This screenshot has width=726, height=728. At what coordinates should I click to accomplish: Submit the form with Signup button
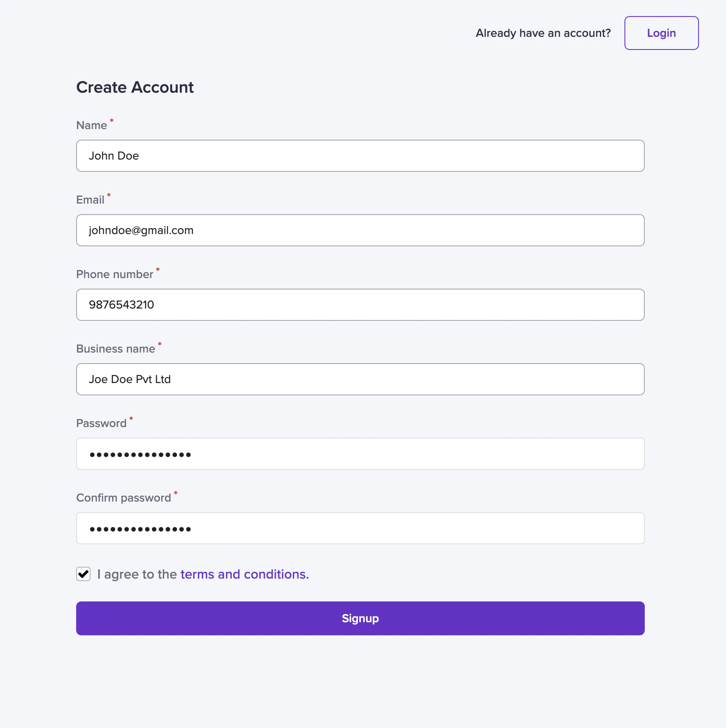[x=360, y=618]
